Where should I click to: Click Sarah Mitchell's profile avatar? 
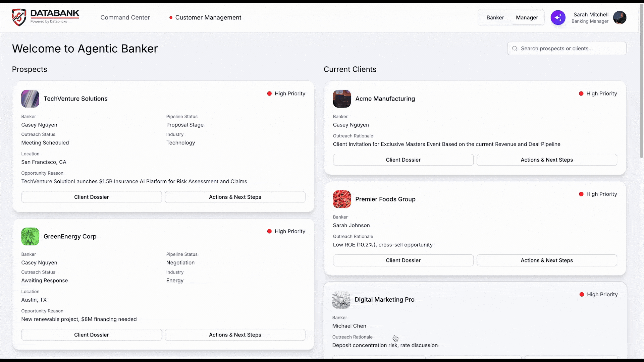click(x=620, y=17)
